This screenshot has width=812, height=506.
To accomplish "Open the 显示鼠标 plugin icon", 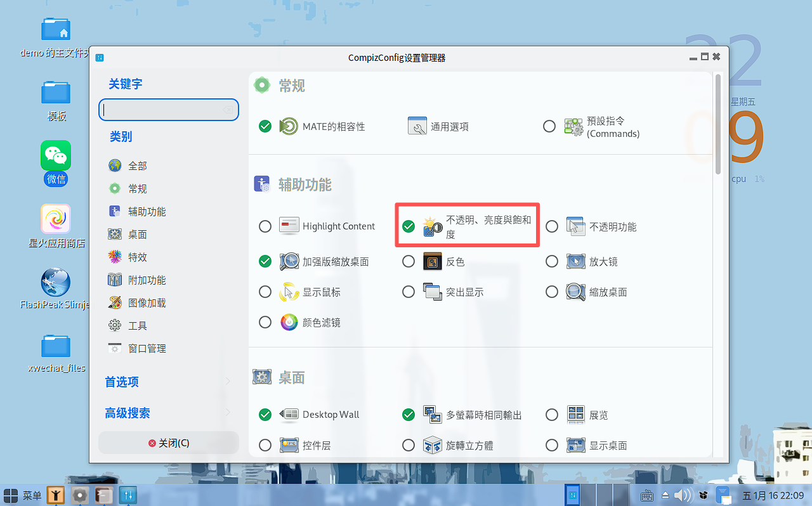I will point(289,292).
